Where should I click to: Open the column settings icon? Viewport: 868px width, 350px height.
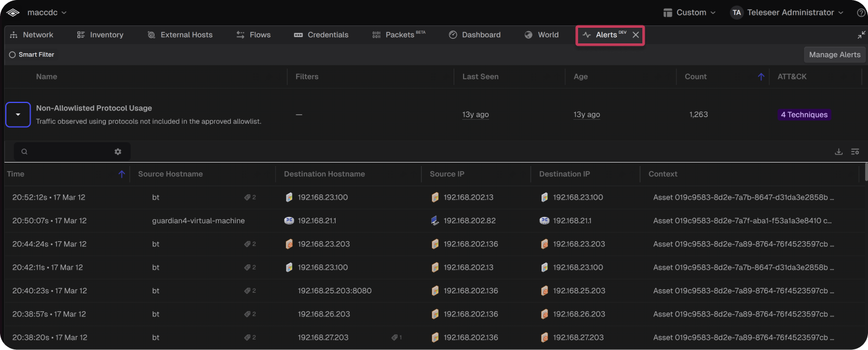click(x=855, y=152)
